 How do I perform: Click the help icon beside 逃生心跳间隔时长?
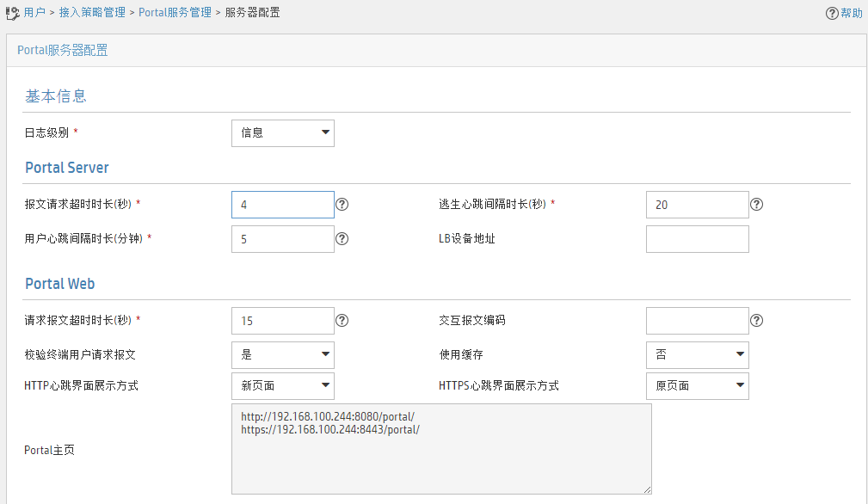click(x=756, y=204)
